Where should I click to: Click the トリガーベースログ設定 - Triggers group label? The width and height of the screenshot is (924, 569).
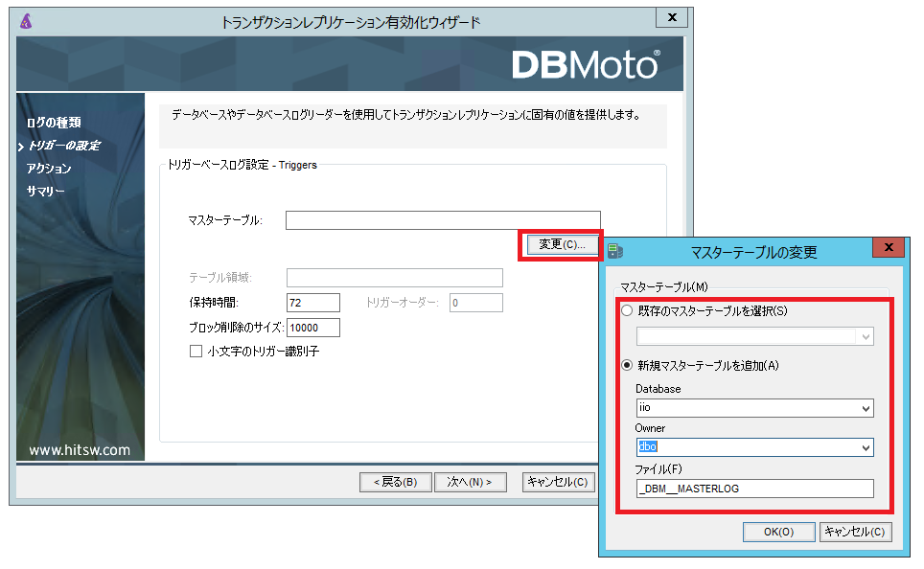click(243, 165)
